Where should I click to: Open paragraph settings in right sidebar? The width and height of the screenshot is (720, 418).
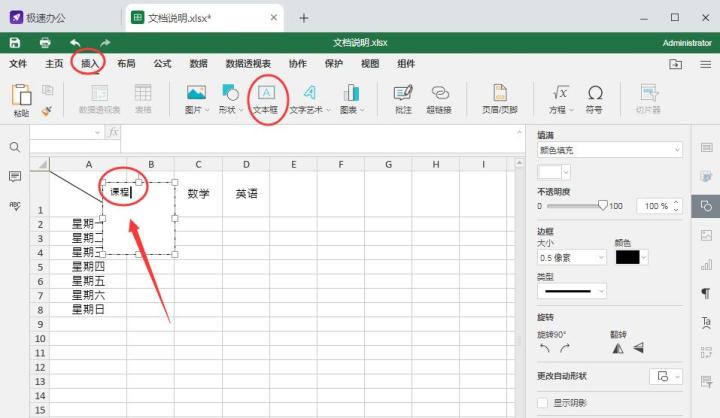tap(706, 293)
